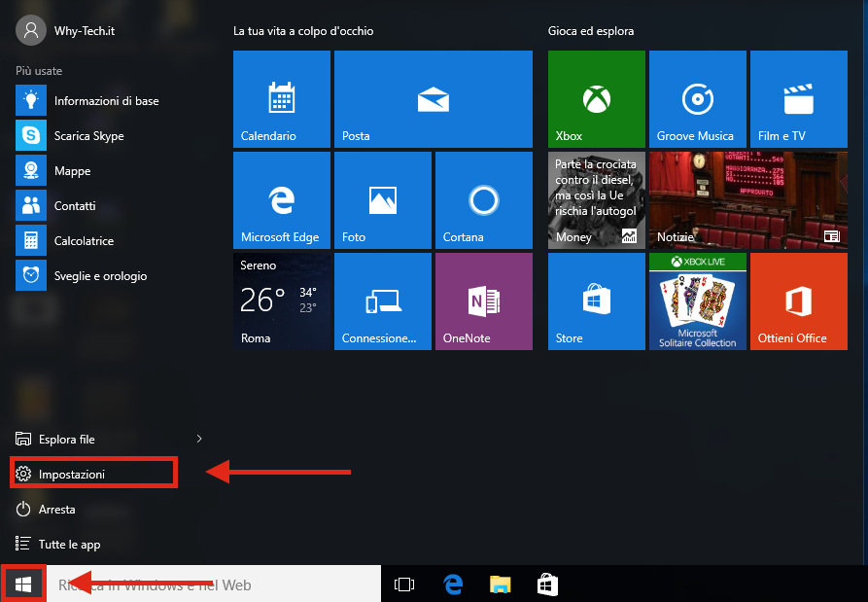Open the Posta mail tile
This screenshot has height=602, width=868.
pyautogui.click(x=434, y=99)
